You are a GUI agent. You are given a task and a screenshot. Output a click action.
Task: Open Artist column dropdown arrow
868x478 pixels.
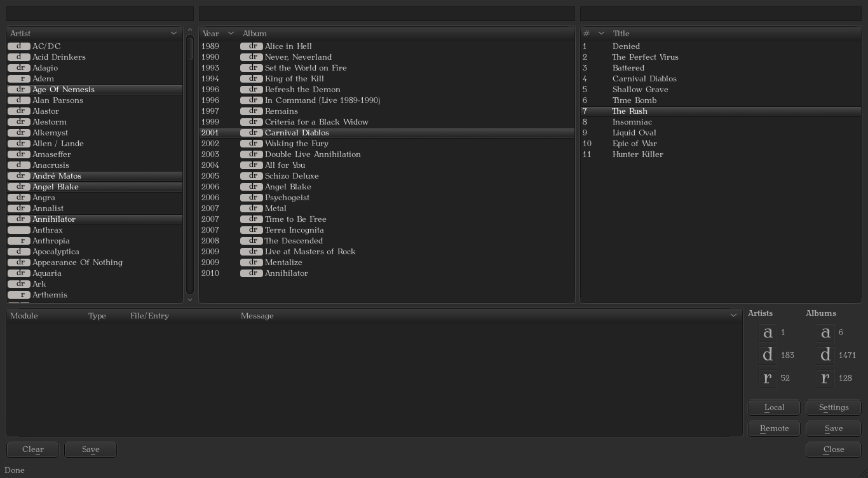pyautogui.click(x=173, y=33)
